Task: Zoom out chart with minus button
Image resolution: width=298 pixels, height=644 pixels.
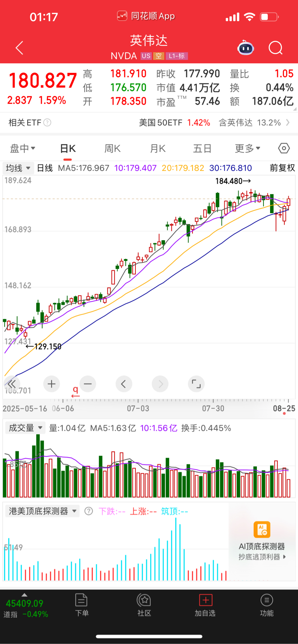Action: [88, 384]
